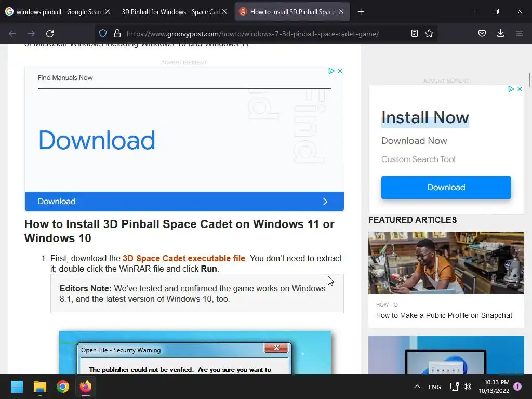Close the Install Now sidebar ad

pos(520,89)
